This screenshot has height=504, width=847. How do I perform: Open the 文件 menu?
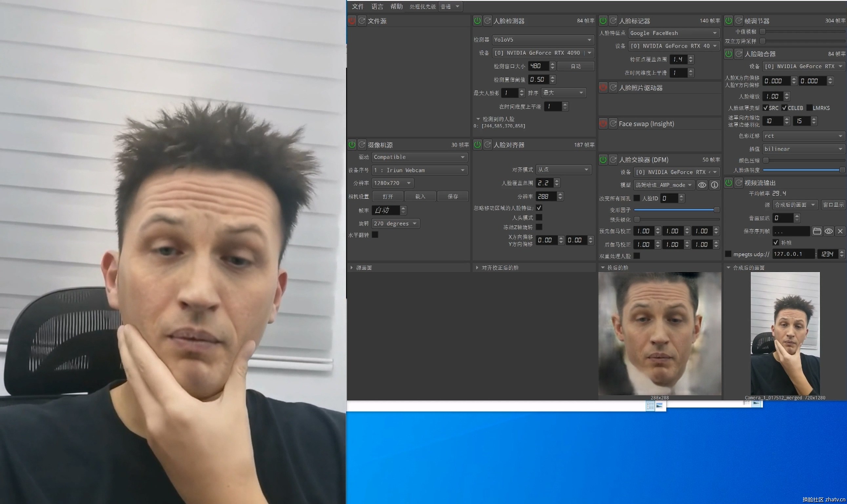pos(357,7)
